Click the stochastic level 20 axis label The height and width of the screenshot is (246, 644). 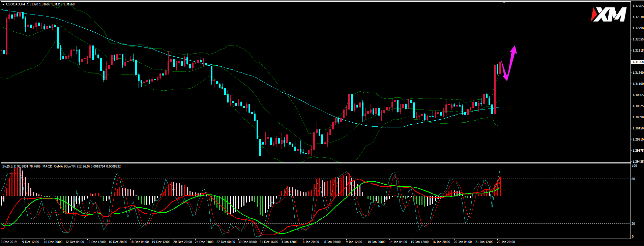(634, 224)
